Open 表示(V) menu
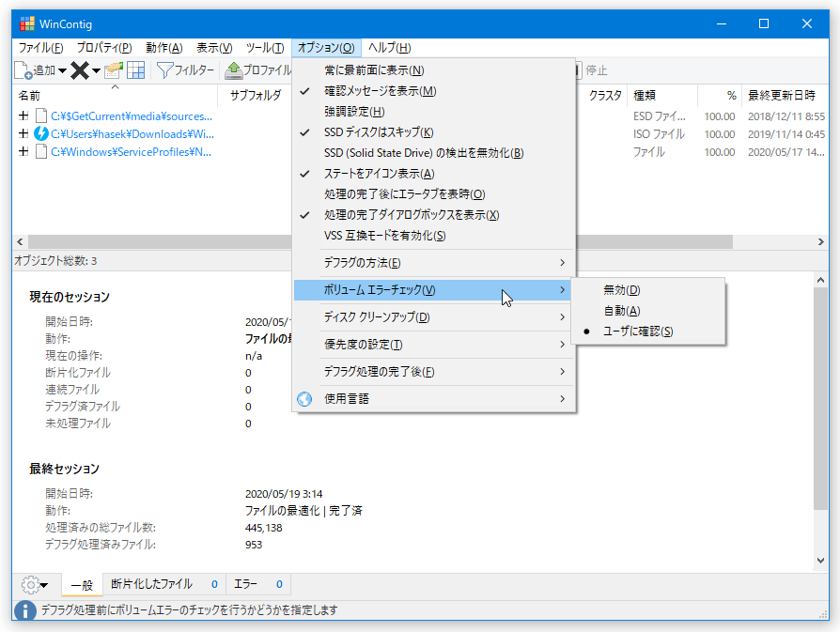Image resolution: width=840 pixels, height=632 pixels. pos(214,48)
